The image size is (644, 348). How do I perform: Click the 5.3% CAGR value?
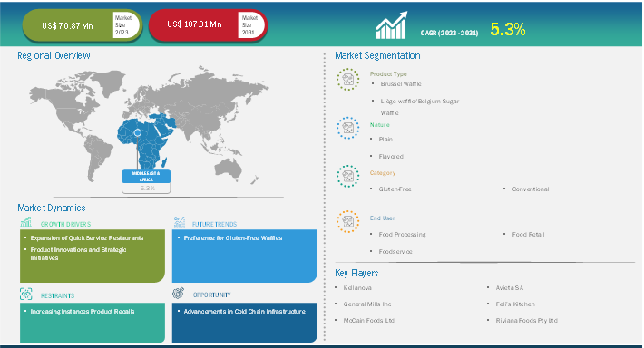click(508, 29)
